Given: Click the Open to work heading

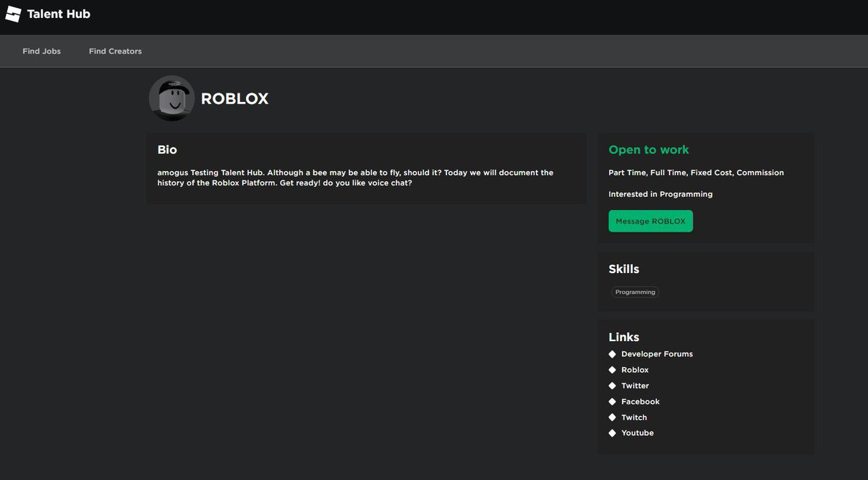Looking at the screenshot, I should pyautogui.click(x=649, y=150).
